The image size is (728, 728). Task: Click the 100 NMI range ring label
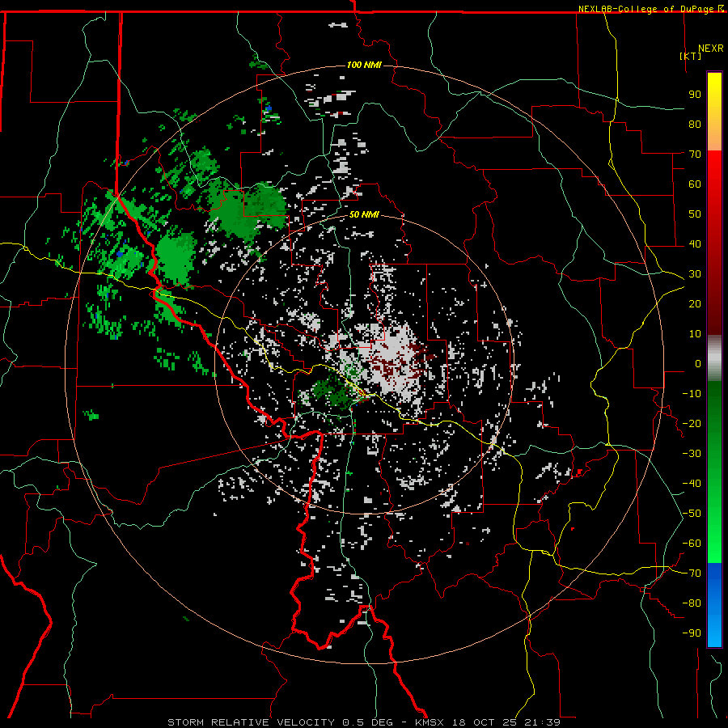[x=364, y=65]
